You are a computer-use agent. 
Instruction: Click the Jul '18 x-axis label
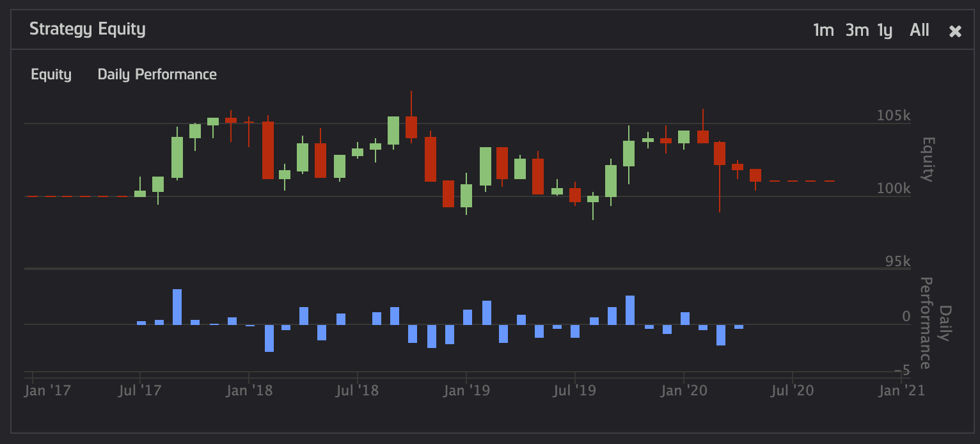[357, 390]
